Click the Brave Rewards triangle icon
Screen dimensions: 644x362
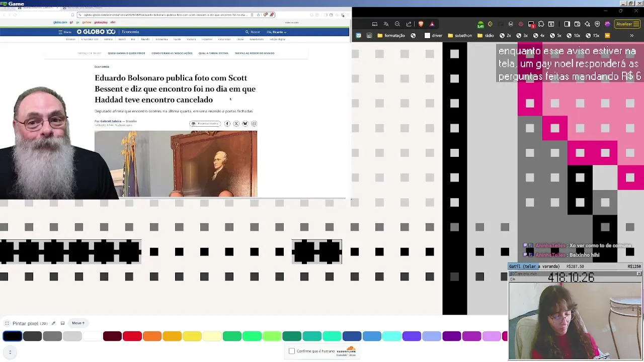432,24
